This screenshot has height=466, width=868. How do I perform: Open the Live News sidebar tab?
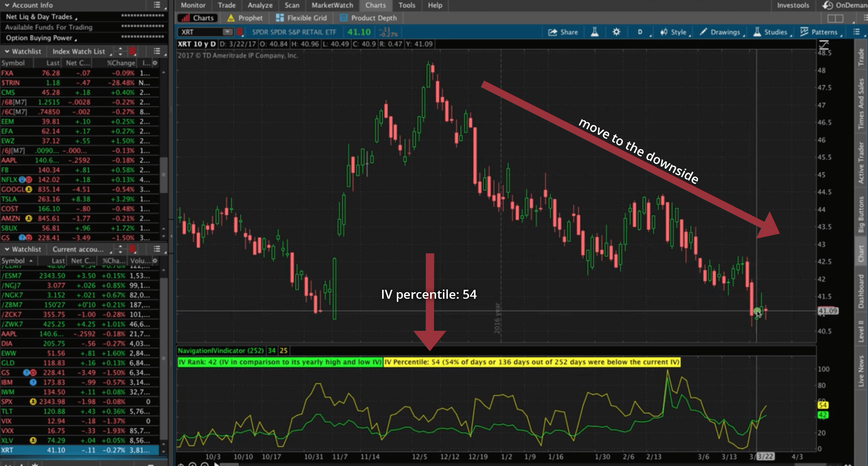click(x=861, y=371)
